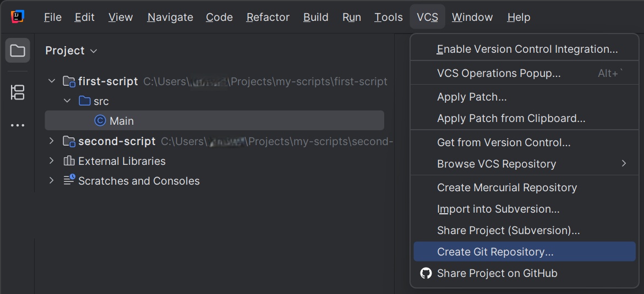Open the Run menu
Viewport: 644px width, 294px height.
pyautogui.click(x=352, y=17)
